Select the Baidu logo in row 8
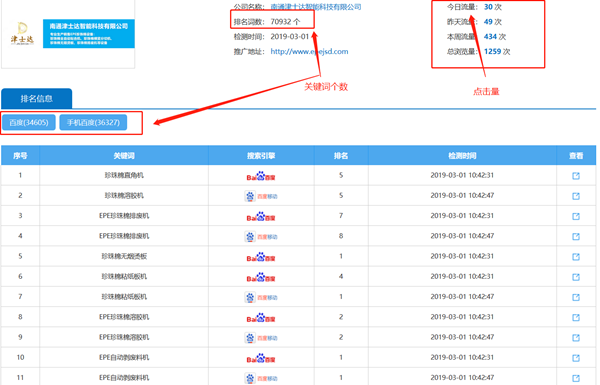 261,318
